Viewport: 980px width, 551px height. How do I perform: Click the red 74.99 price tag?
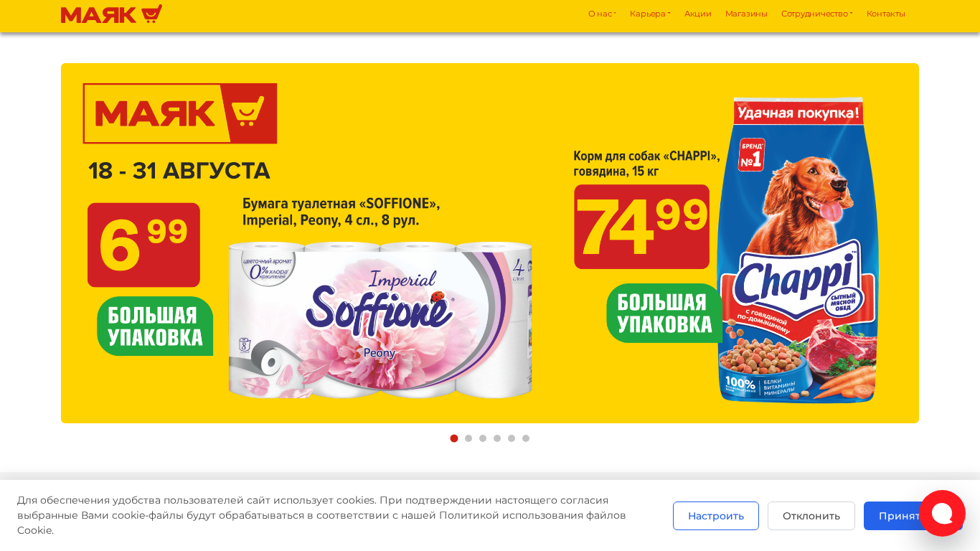click(x=641, y=227)
